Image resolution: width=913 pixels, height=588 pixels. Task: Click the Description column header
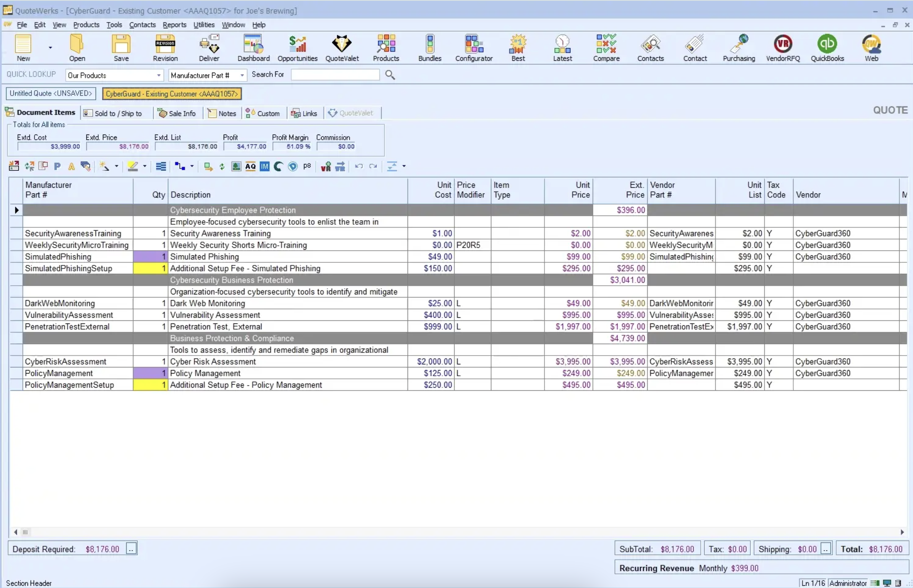tap(288, 190)
